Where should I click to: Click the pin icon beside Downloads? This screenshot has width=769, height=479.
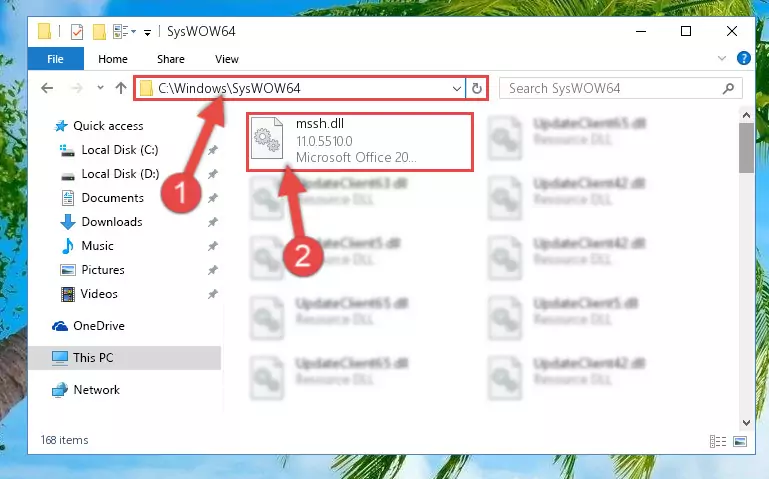pyautogui.click(x=212, y=222)
